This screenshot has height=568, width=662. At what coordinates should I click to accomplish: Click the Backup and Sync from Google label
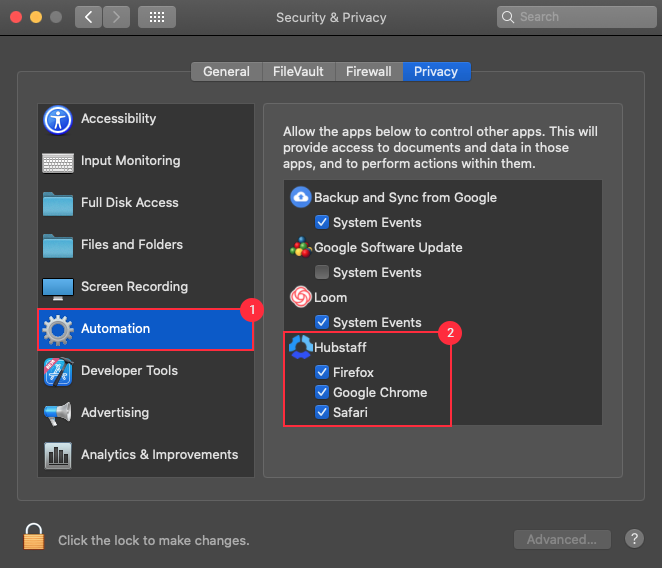click(x=405, y=198)
